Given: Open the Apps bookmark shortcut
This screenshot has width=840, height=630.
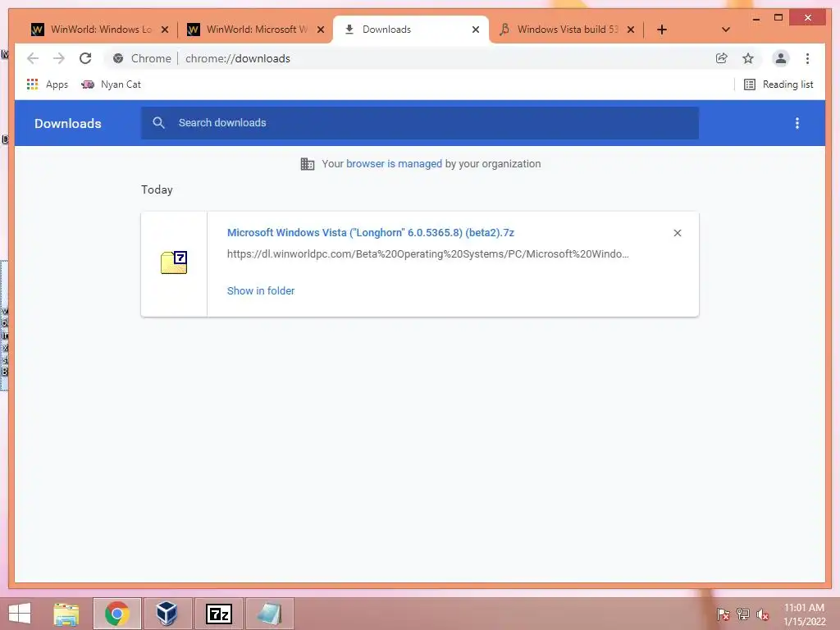Looking at the screenshot, I should (48, 84).
